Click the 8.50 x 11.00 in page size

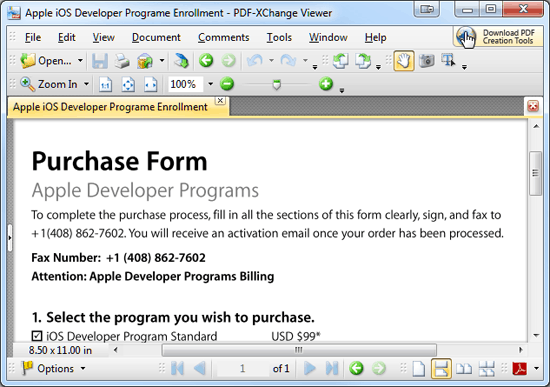pyautogui.click(x=60, y=350)
